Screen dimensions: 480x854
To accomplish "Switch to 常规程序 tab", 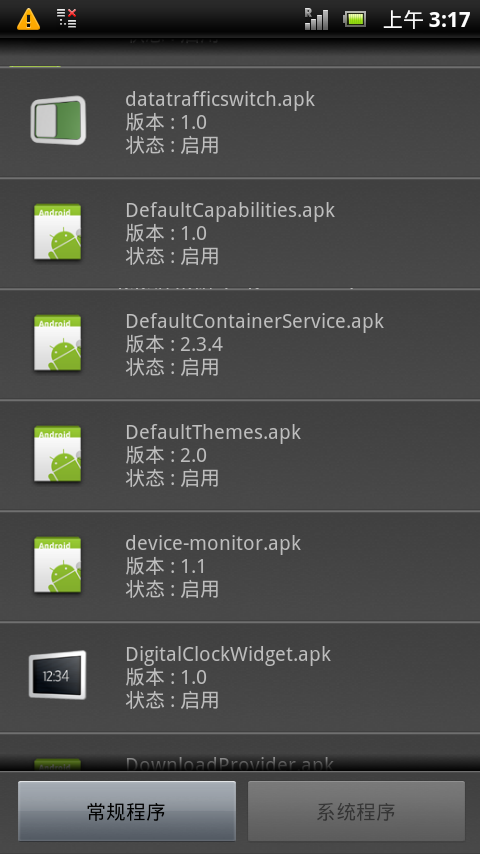I will [x=127, y=812].
